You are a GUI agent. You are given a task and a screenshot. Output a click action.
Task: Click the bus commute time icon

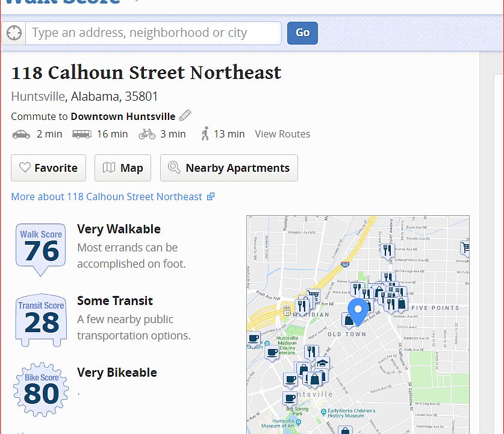[x=82, y=134]
